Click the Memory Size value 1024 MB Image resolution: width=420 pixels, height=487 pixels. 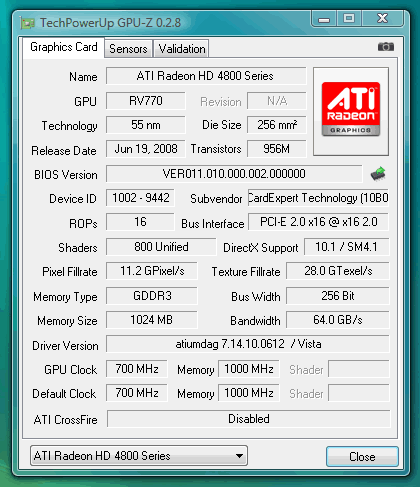(152, 320)
